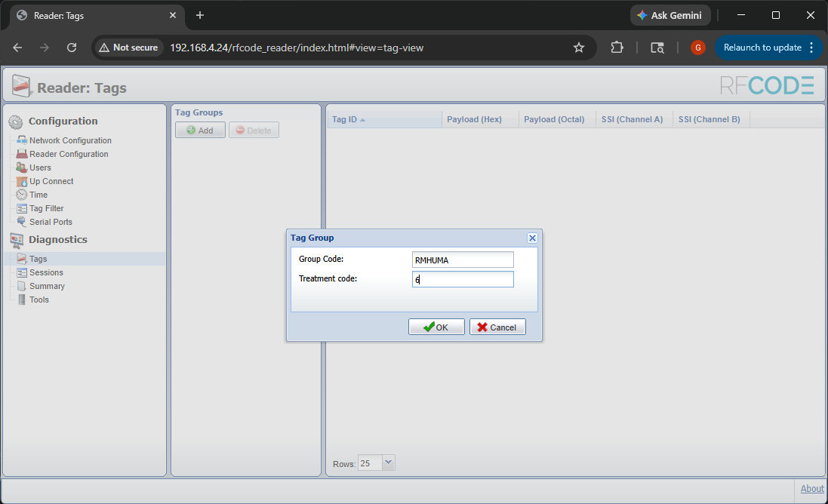This screenshot has height=504, width=828.
Task: Open Sessions under Diagnostics
Action: (x=46, y=272)
